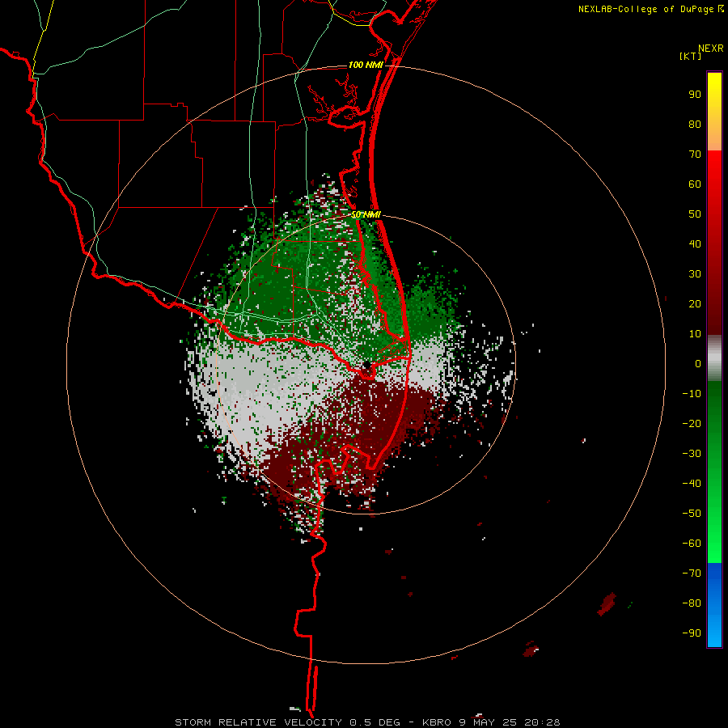The width and height of the screenshot is (728, 728).
Task: Select the "80" value on the velocity scale
Action: 695,125
